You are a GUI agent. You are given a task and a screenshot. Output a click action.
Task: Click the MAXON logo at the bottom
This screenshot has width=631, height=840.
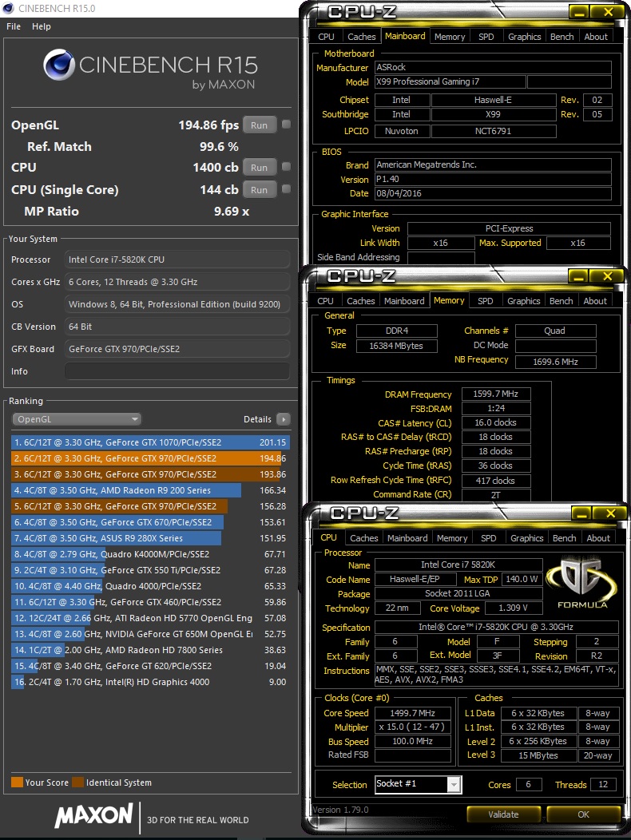[x=93, y=815]
